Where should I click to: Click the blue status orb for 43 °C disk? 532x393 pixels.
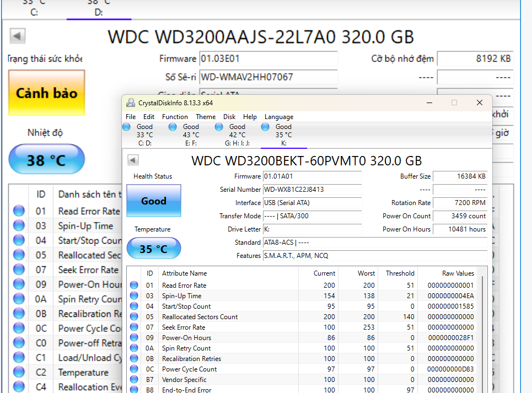click(173, 127)
